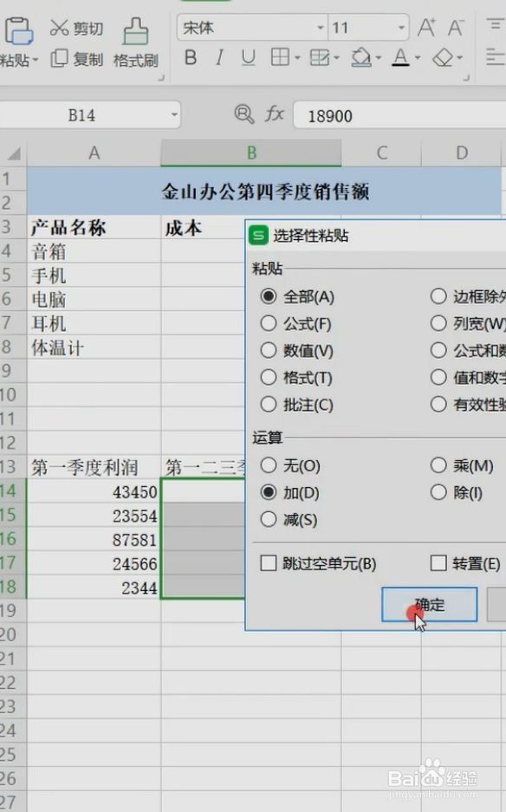This screenshot has width=506, height=812.
Task: Select the 除(I) operation option
Action: coord(438,492)
